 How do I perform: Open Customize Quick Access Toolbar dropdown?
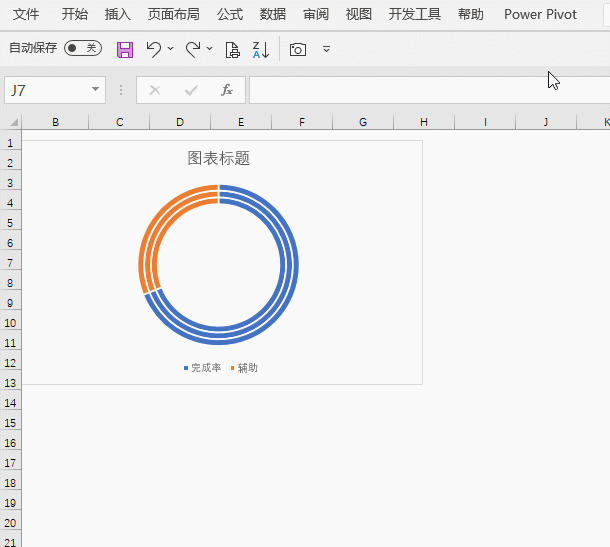point(326,49)
